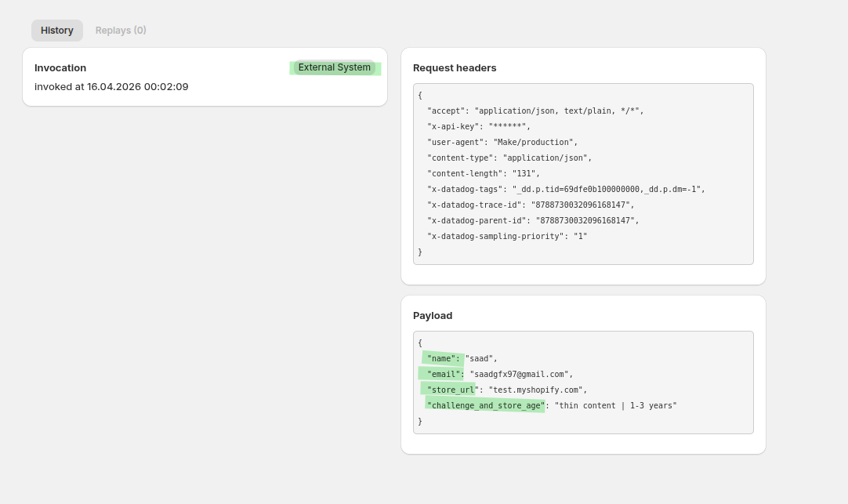Select the content-length value 131
This screenshot has width=848, height=504.
click(x=524, y=174)
